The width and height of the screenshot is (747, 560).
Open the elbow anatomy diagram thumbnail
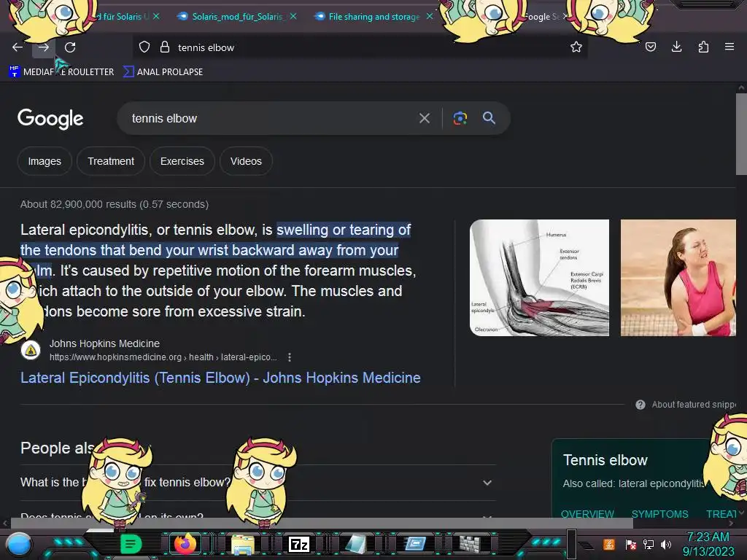click(x=539, y=278)
